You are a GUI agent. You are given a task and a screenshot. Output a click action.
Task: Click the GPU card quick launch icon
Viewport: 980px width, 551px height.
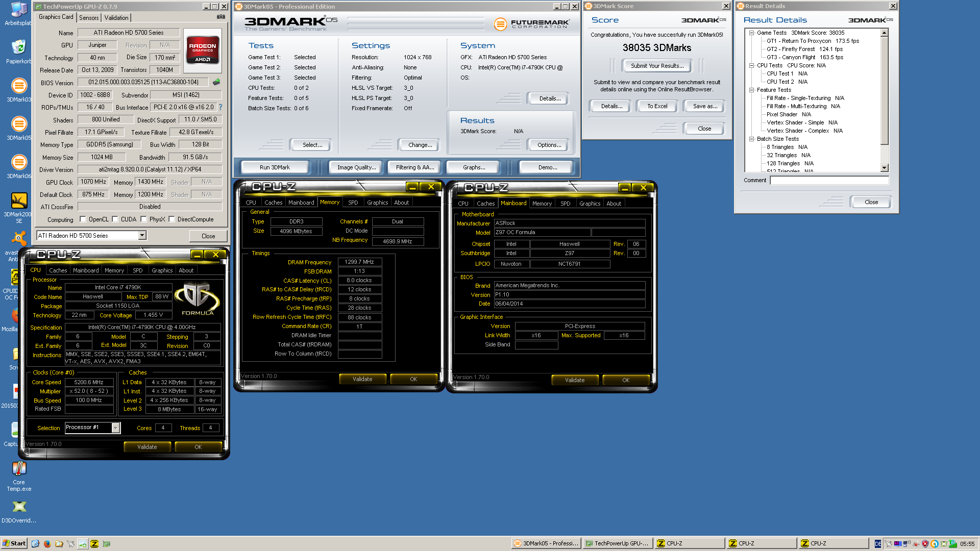(106, 543)
